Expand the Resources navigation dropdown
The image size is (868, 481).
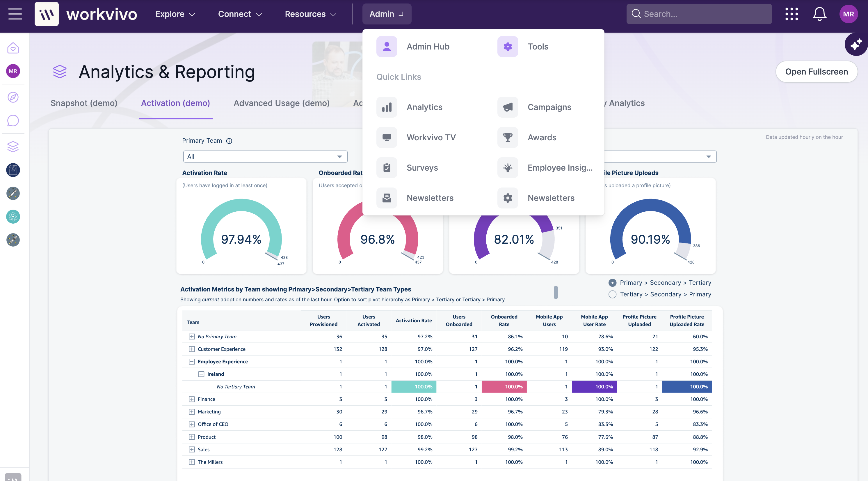click(x=311, y=14)
